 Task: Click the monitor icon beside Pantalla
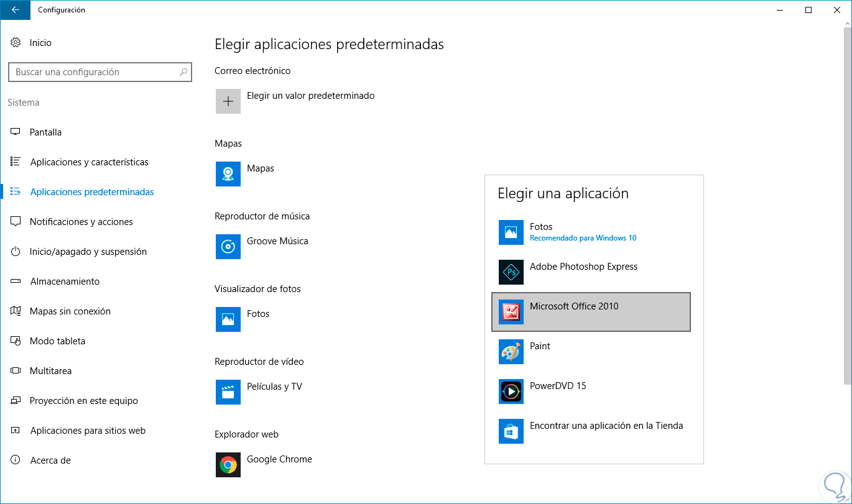pyautogui.click(x=16, y=132)
